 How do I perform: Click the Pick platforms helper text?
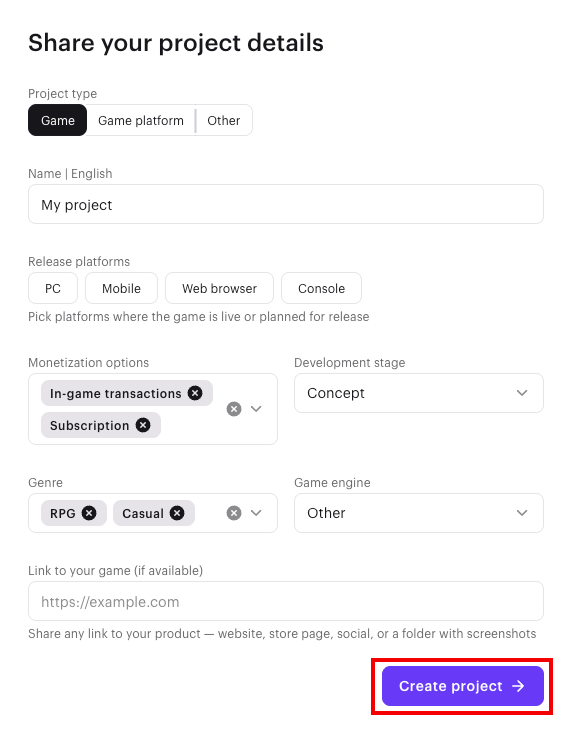pos(198,316)
